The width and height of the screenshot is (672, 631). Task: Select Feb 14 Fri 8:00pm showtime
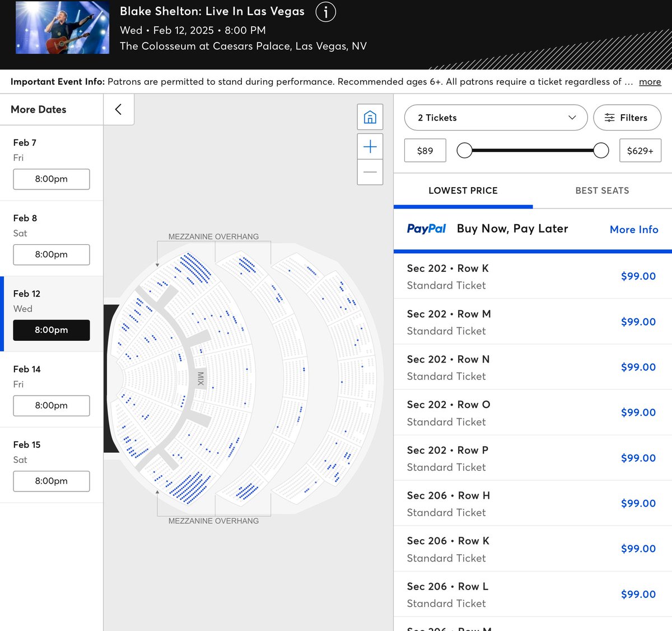52,405
